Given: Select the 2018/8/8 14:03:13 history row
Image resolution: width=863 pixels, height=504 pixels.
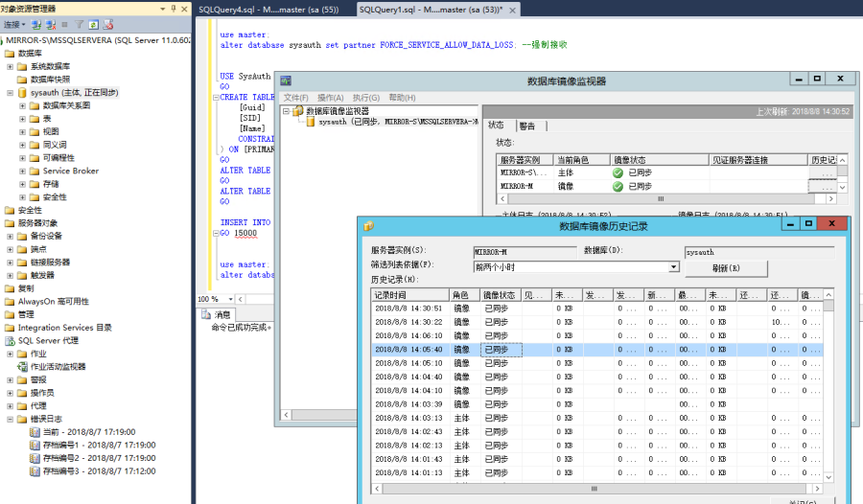Looking at the screenshot, I should [596, 418].
